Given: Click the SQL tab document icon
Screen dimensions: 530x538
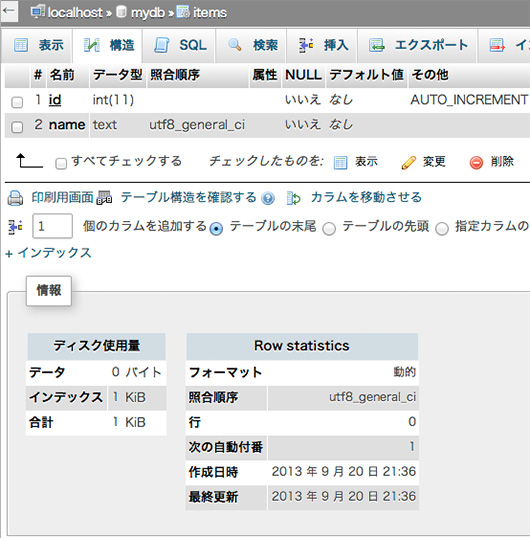Looking at the screenshot, I should (x=162, y=45).
